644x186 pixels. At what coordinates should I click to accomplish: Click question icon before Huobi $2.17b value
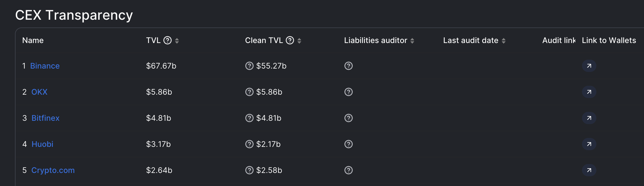[x=249, y=144]
